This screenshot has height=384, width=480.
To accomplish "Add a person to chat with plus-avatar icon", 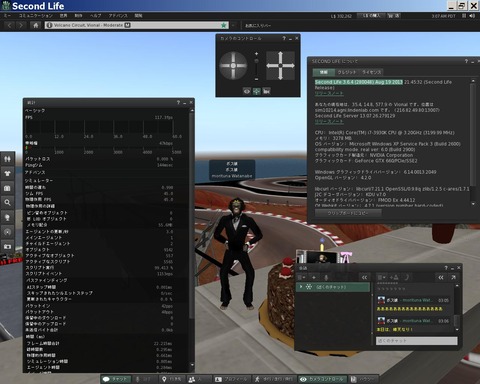I will pos(394,277).
